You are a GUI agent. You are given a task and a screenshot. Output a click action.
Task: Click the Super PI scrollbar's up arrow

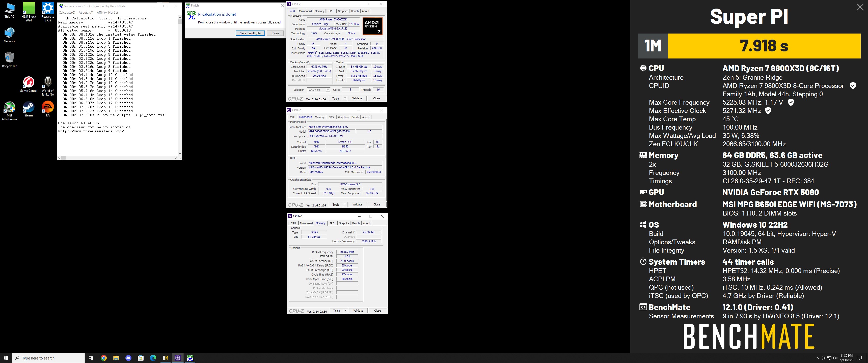[x=180, y=17]
